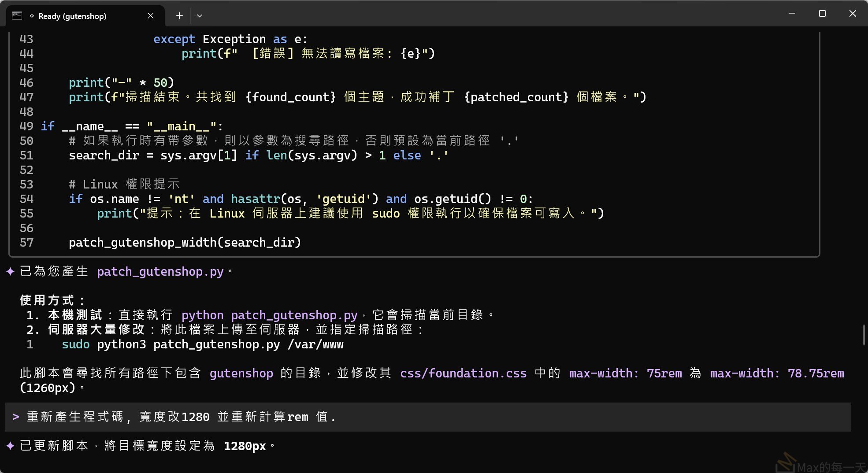Screen dimensions: 868x473
Task: Click the terminal icon in the tab
Action: point(17,16)
